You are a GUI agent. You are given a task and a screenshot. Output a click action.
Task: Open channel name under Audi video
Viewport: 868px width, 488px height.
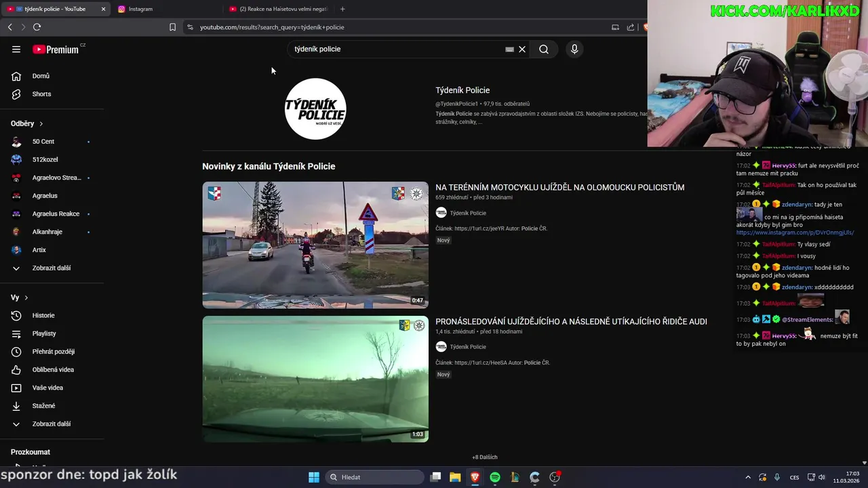[x=468, y=347]
